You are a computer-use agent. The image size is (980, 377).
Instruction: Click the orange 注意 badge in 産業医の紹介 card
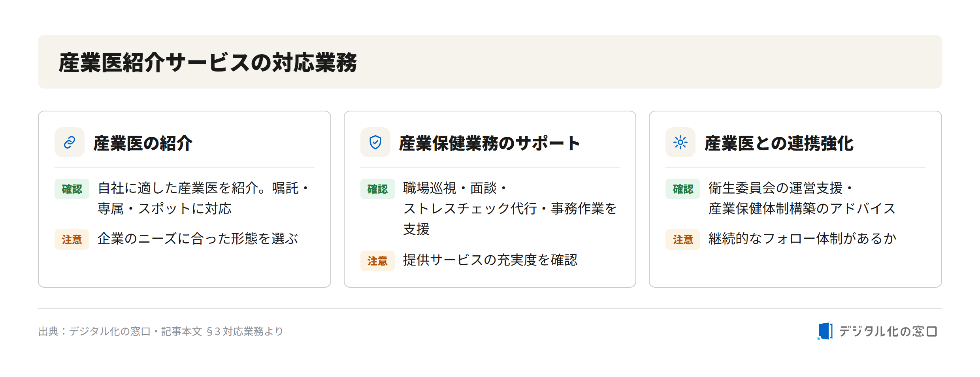pos(72,239)
